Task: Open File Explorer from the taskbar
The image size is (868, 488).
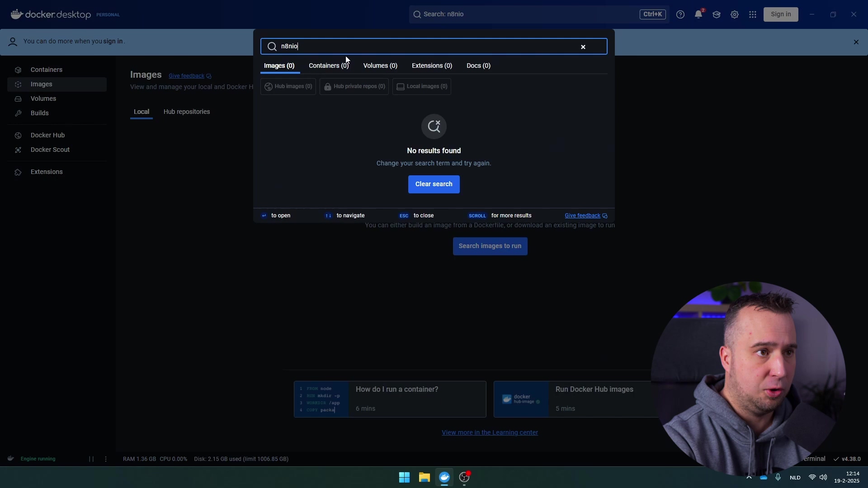Action: pos(424,477)
